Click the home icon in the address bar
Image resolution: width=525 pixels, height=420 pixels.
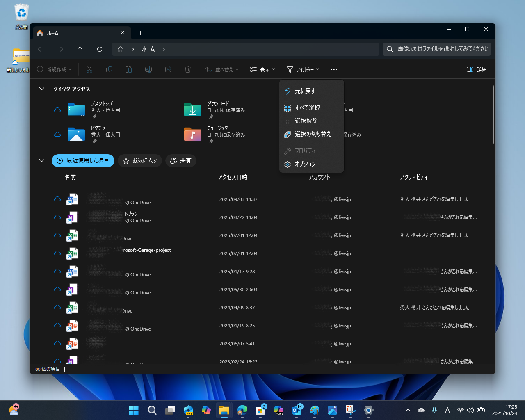click(x=121, y=49)
